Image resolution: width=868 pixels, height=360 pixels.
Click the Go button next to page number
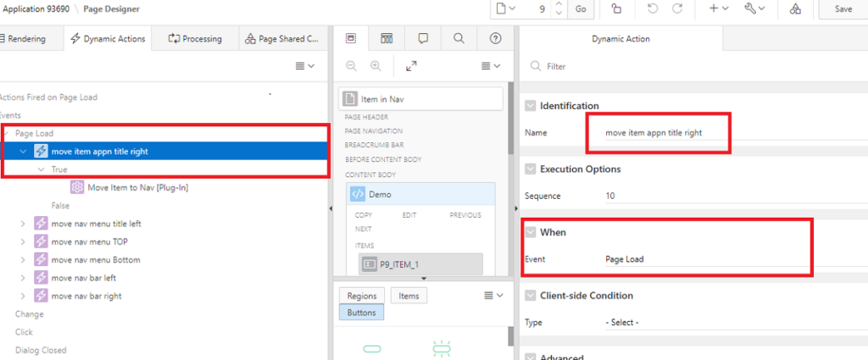click(581, 8)
